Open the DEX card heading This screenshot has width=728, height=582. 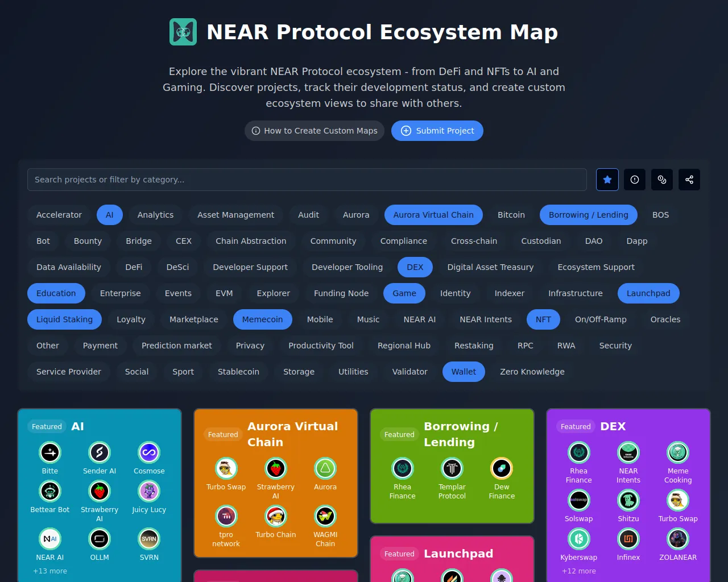pyautogui.click(x=613, y=426)
